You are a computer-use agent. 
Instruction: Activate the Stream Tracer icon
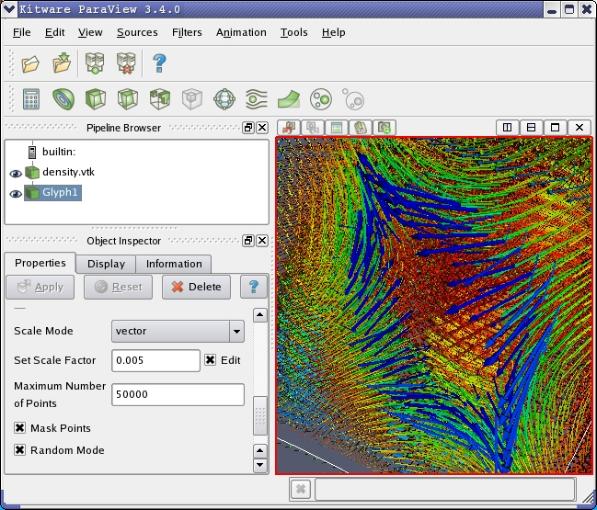257,99
